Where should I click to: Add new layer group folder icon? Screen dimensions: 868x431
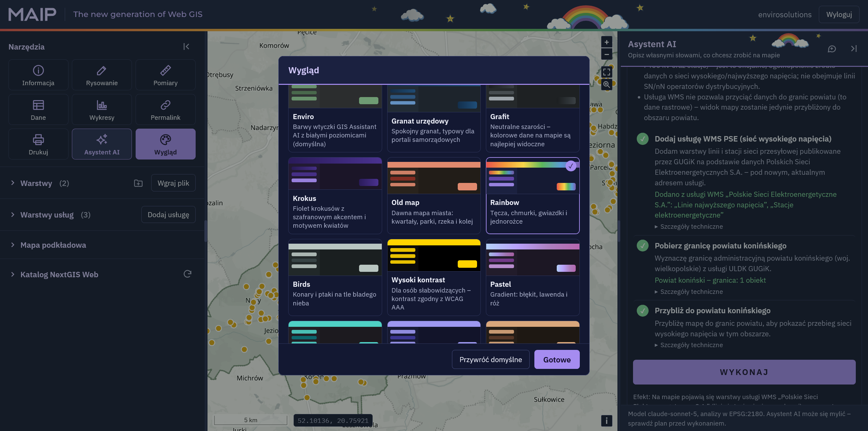pyautogui.click(x=138, y=183)
